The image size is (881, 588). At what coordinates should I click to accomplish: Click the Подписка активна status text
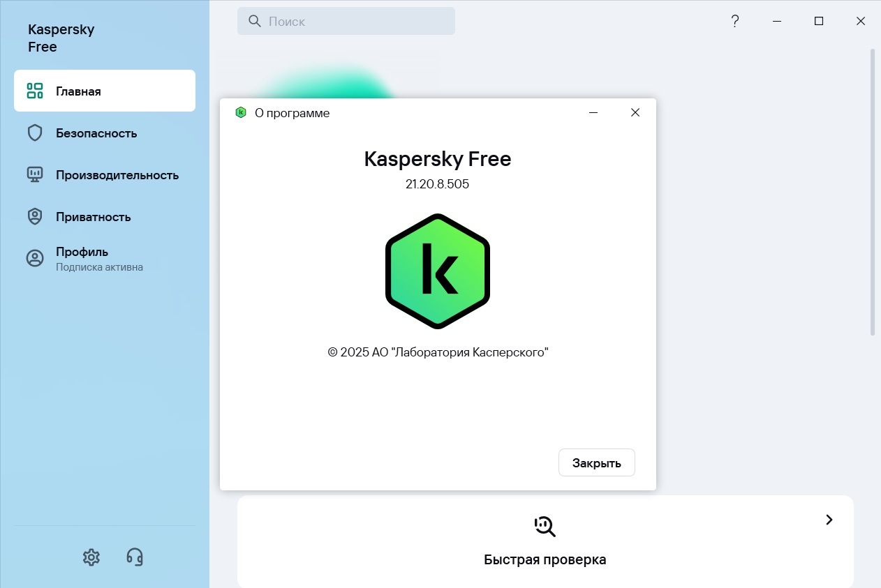pyautogui.click(x=100, y=267)
